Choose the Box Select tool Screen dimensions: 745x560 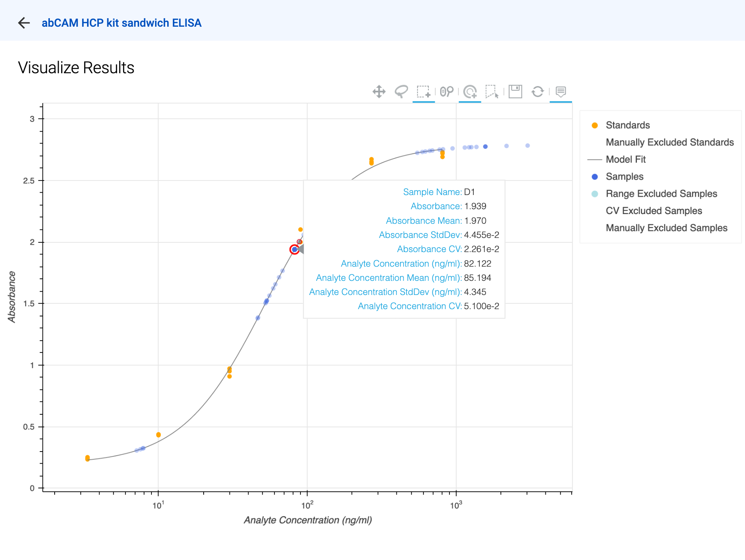(x=424, y=92)
